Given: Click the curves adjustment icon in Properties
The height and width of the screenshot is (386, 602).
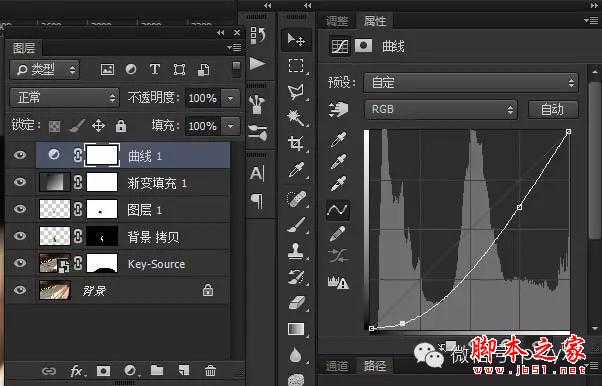Looking at the screenshot, I should [340, 46].
